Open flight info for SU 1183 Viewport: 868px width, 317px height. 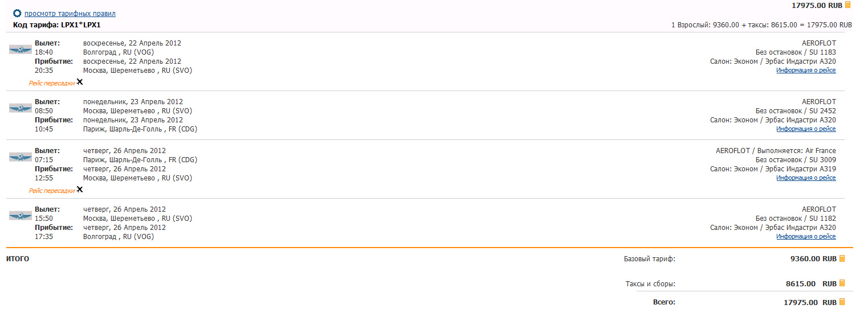pos(805,71)
